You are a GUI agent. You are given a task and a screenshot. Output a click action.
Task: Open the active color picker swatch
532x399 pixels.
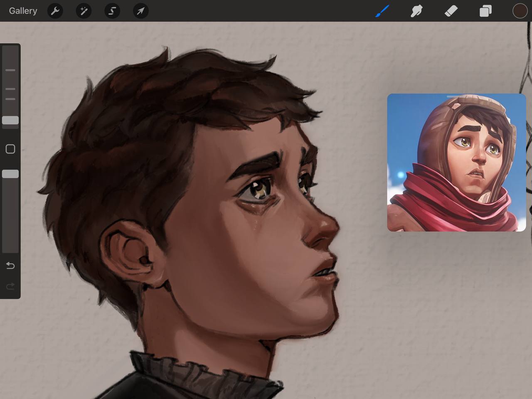tap(520, 11)
